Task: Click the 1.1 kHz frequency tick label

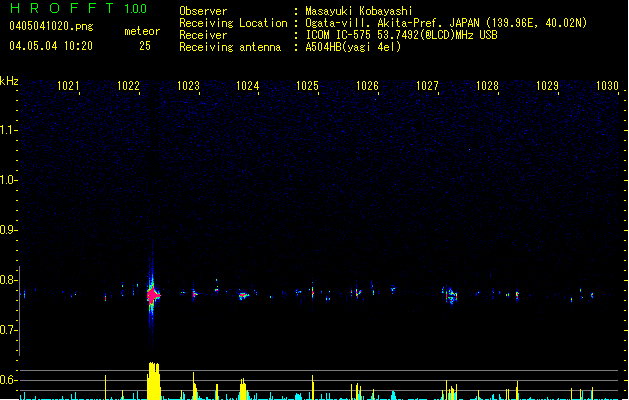Action: [7, 130]
